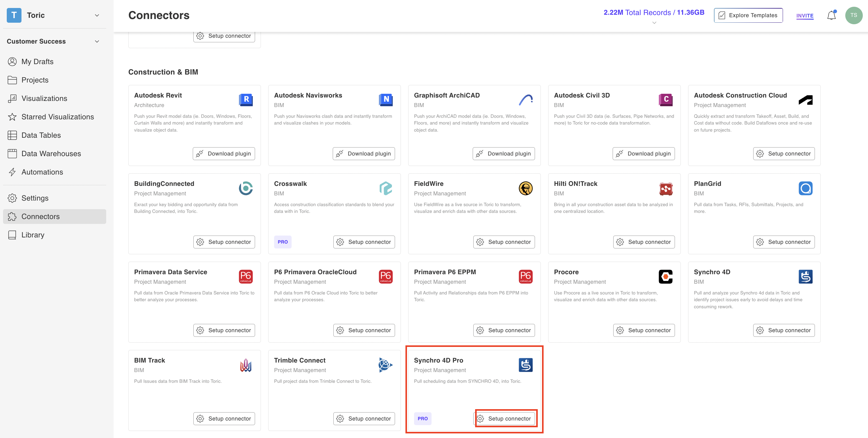This screenshot has width=868, height=438.
Task: Open the TS user avatar menu
Action: coord(854,15)
